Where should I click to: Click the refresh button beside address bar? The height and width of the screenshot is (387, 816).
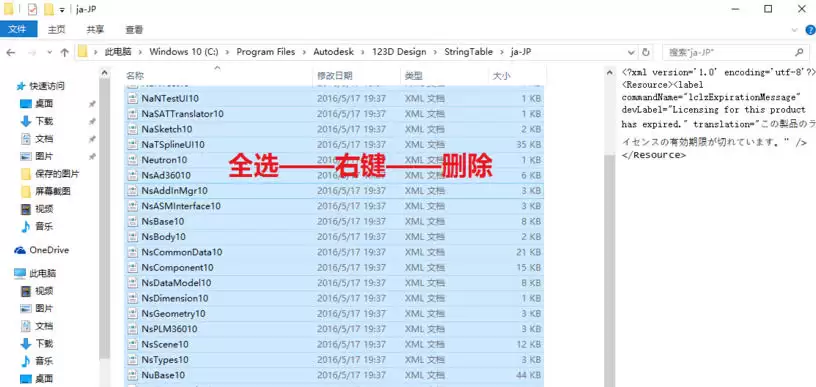pyautogui.click(x=646, y=52)
